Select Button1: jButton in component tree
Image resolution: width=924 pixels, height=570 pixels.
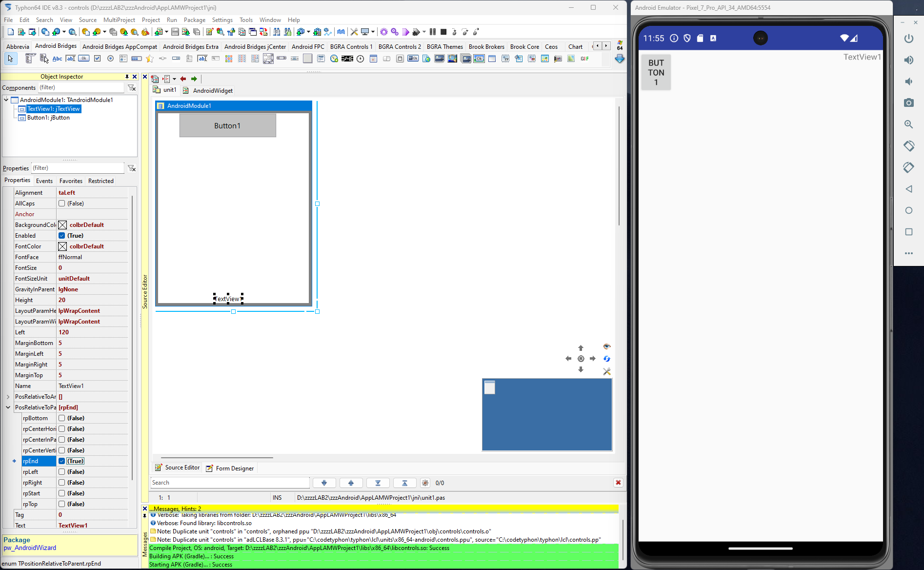click(x=48, y=118)
